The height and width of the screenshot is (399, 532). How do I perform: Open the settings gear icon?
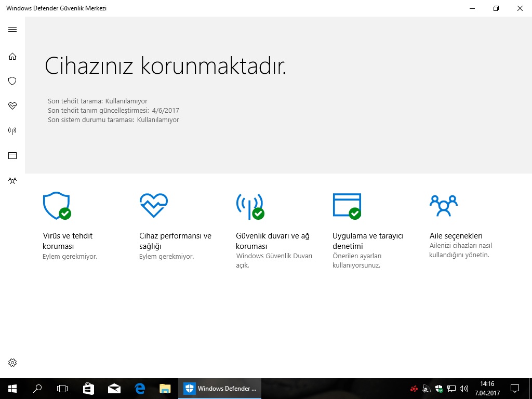click(12, 363)
